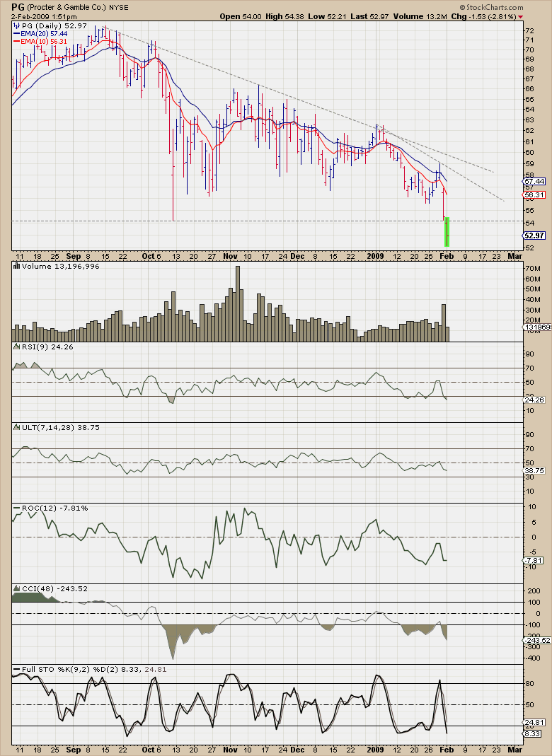Viewport: 552px width, 756px height.
Task: Click the 24.26 RSI axis value tag
Action: [535, 400]
